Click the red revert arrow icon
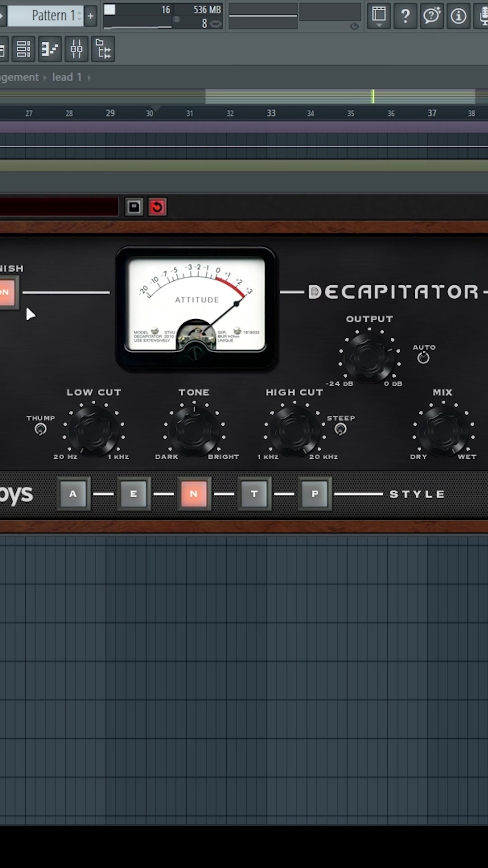 [157, 207]
